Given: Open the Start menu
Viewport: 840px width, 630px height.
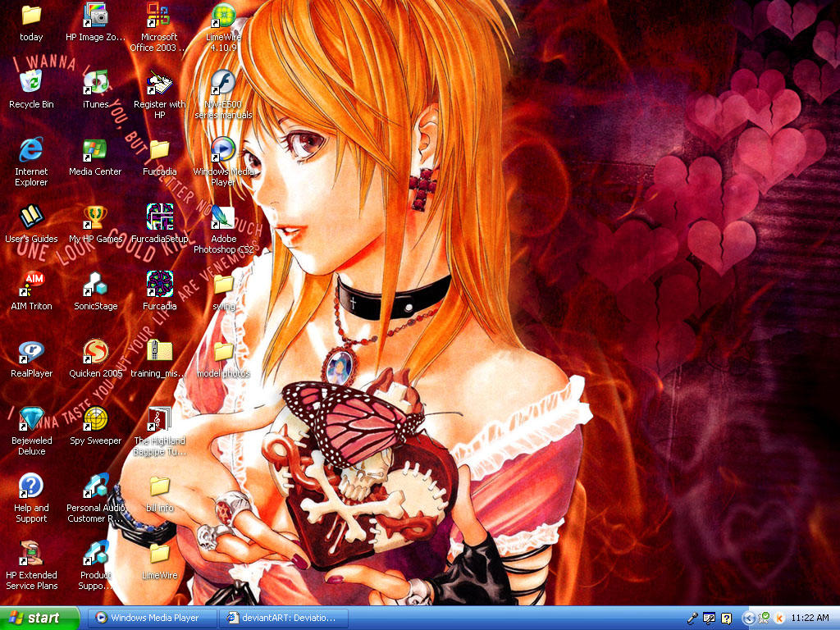Looking at the screenshot, I should click(39, 618).
